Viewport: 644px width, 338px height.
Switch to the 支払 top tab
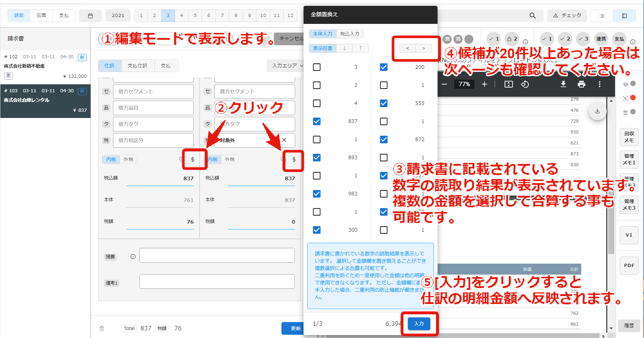pos(64,16)
